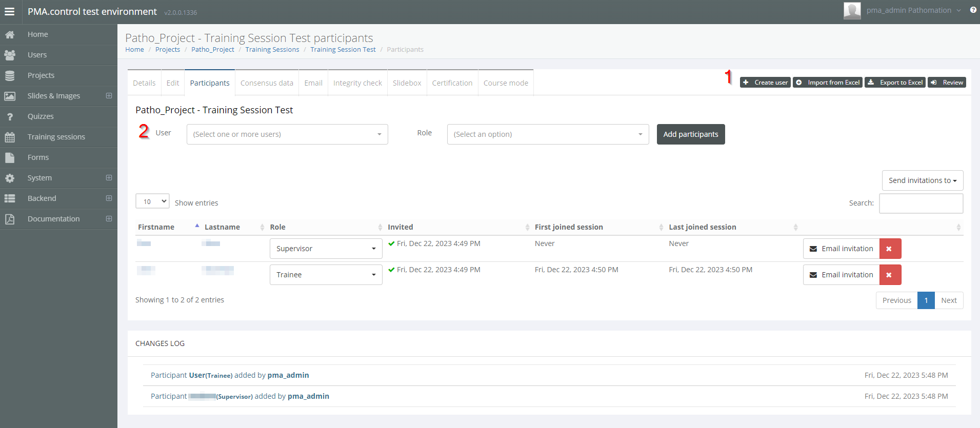The height and width of the screenshot is (428, 980).
Task: Click the Search input field
Action: [921, 203]
